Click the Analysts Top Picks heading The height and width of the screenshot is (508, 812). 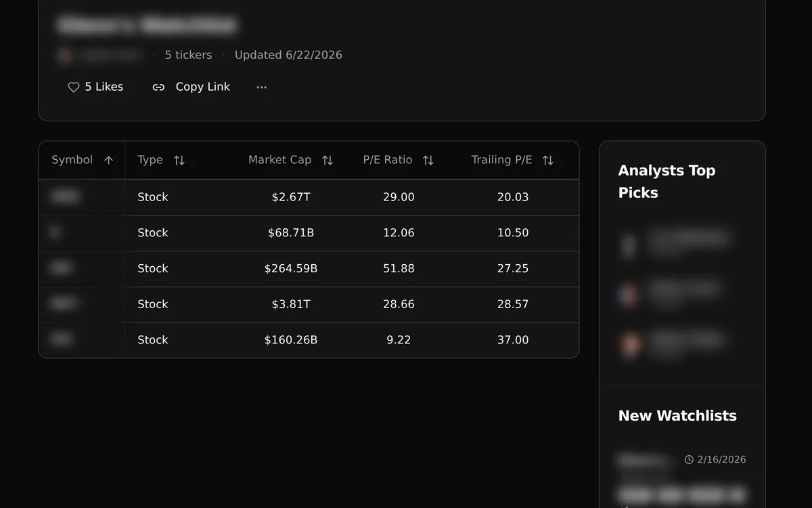[667, 182]
